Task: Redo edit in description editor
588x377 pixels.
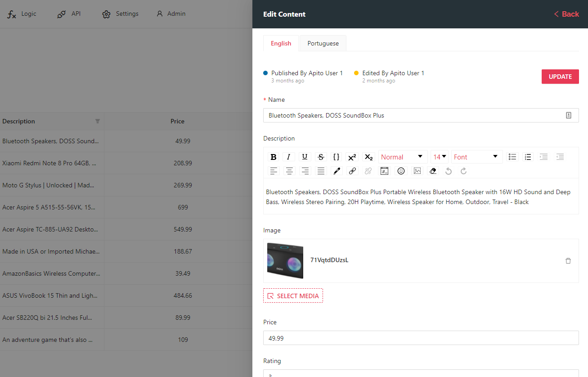Action: click(464, 171)
